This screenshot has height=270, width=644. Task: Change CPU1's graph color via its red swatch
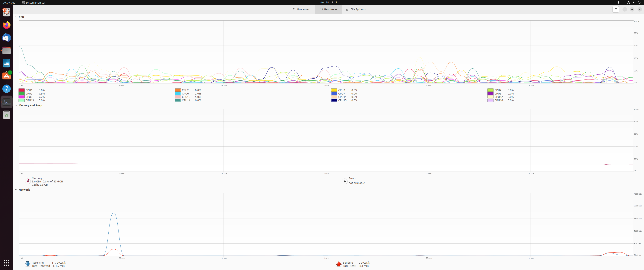click(21, 90)
